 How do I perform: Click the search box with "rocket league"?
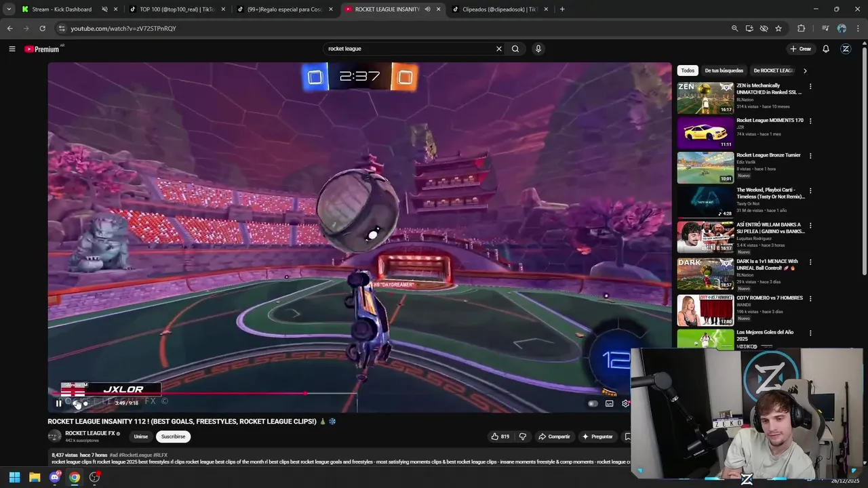coord(410,49)
